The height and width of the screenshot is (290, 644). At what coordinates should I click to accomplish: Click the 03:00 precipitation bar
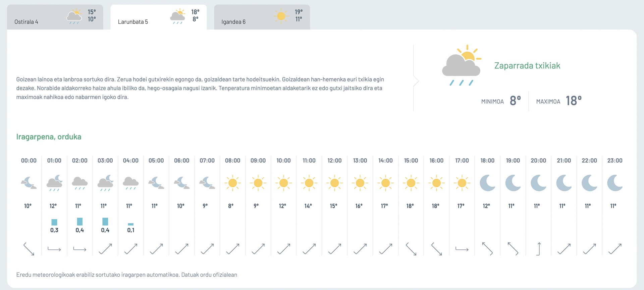point(105,222)
